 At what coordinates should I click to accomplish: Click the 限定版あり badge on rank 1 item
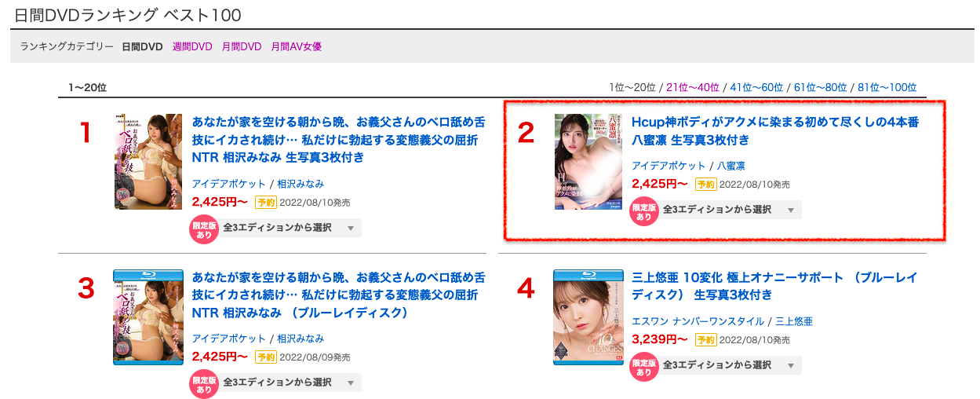(204, 230)
